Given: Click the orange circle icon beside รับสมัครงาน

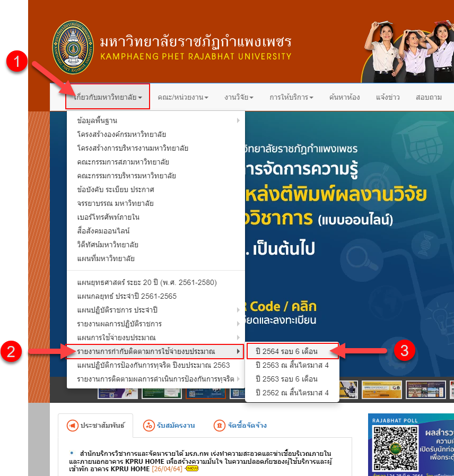Looking at the screenshot, I should coord(149,425).
